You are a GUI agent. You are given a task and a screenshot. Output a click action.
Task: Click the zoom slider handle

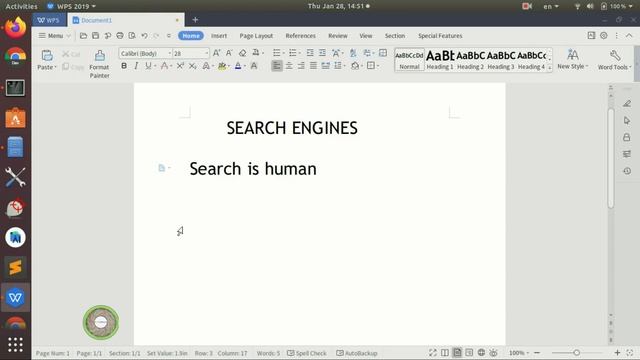(x=576, y=353)
